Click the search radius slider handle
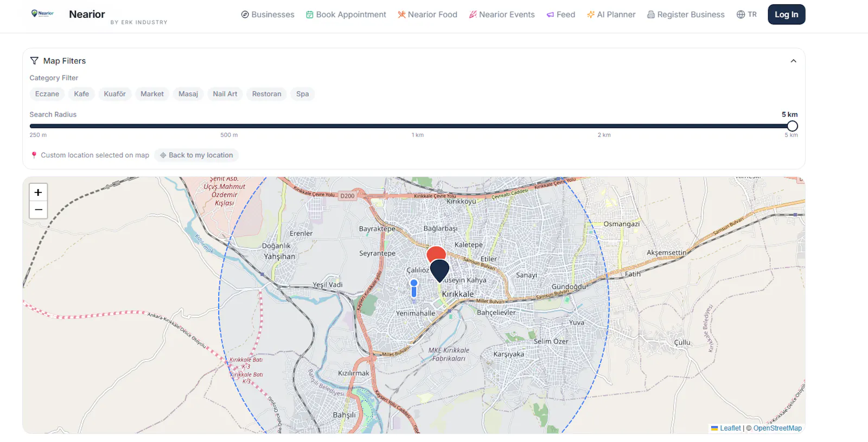This screenshot has height=442, width=868. pyautogui.click(x=792, y=126)
